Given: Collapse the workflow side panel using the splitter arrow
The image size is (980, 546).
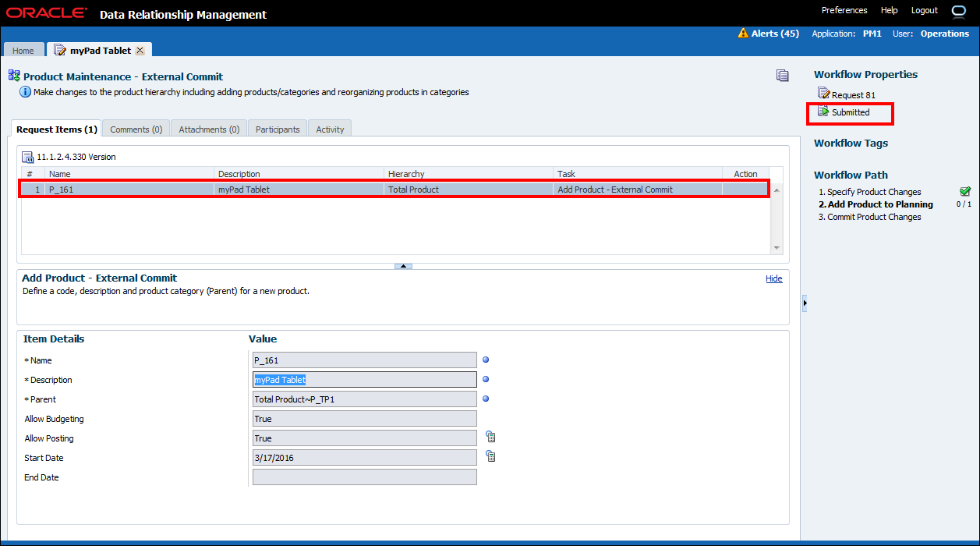Looking at the screenshot, I should pos(805,303).
